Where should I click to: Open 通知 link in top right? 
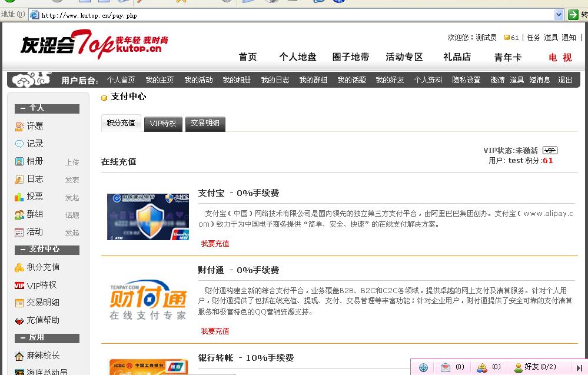(x=569, y=38)
